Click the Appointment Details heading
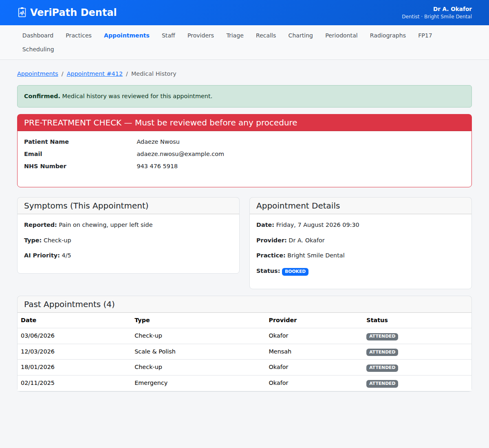This screenshot has width=489, height=448. pyautogui.click(x=298, y=206)
